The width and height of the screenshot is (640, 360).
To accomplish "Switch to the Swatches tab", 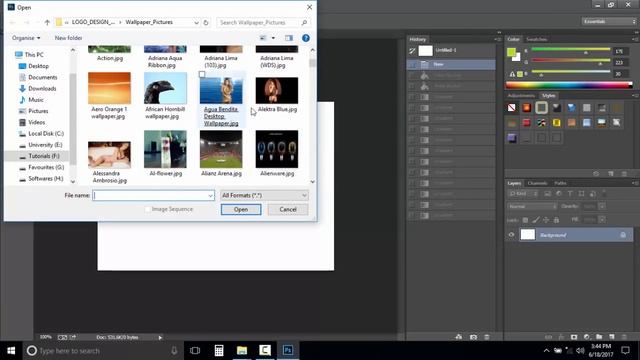I will tap(536, 39).
